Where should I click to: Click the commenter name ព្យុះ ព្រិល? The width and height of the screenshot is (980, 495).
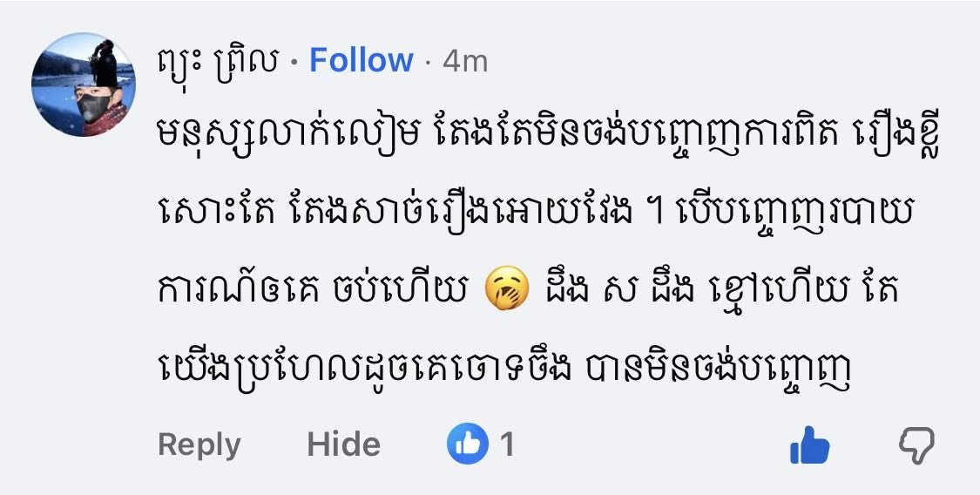(220, 60)
